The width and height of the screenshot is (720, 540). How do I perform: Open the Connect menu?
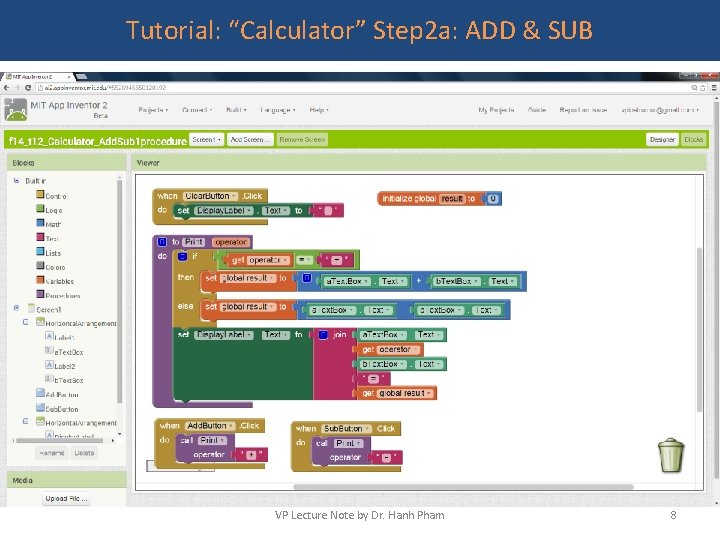pos(197,110)
